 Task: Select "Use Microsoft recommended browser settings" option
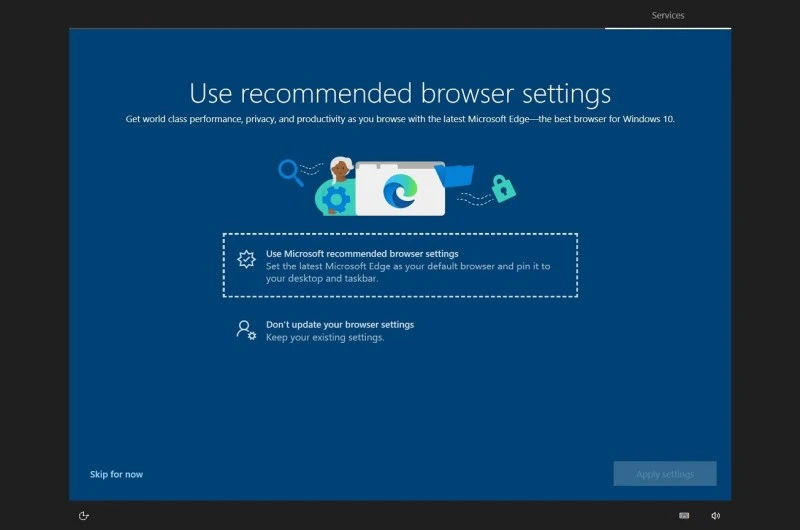(362, 254)
